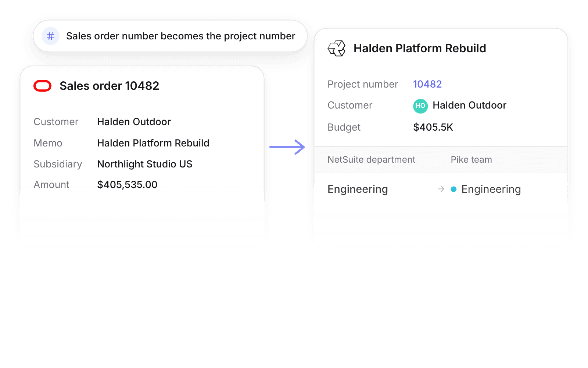Click the Budget field label

tap(344, 127)
